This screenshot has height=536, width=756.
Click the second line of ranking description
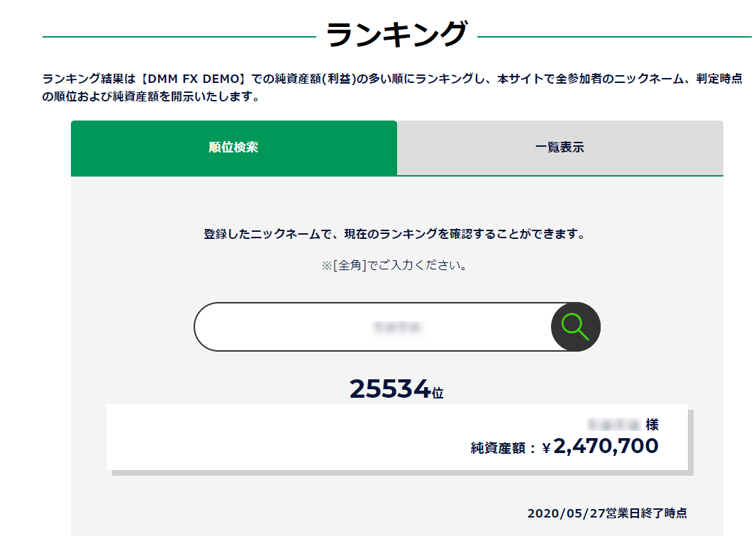pos(151,96)
